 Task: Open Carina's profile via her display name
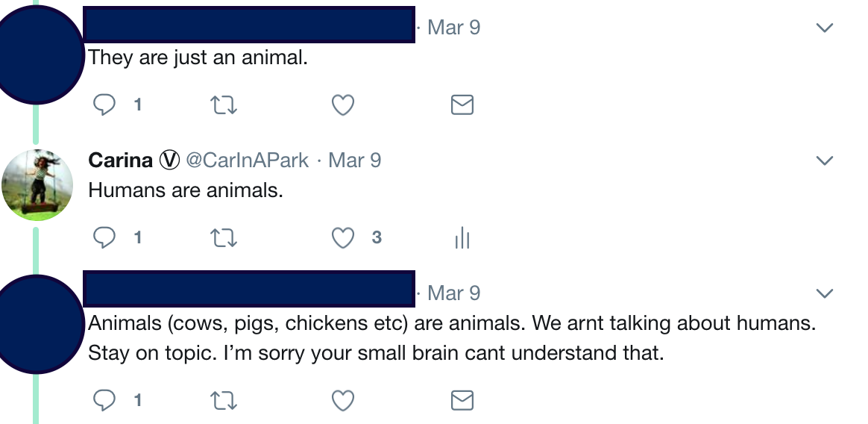point(121,160)
